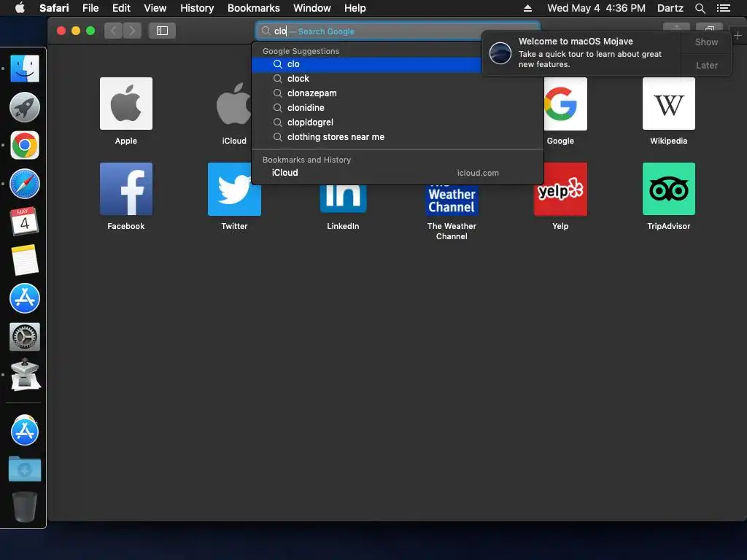Go back with the Safari back arrow
747x560 pixels.
tap(113, 31)
